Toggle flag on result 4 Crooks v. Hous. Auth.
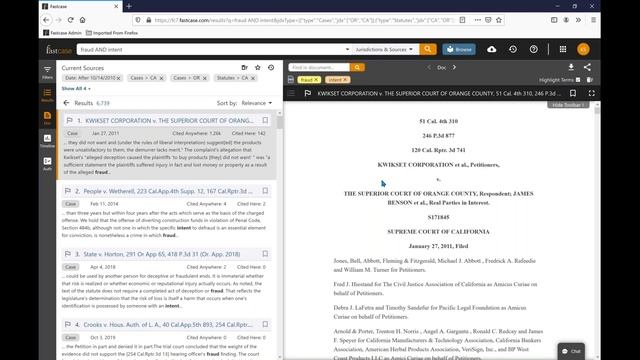Image resolution: width=640 pixels, height=360 pixels. pyautogui.click(x=68, y=324)
